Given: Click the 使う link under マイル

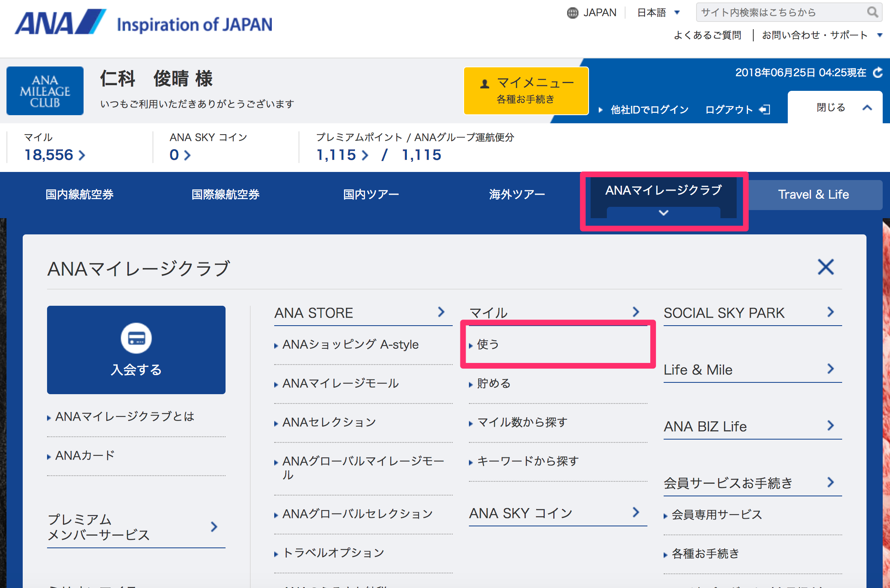Looking at the screenshot, I should pyautogui.click(x=488, y=344).
